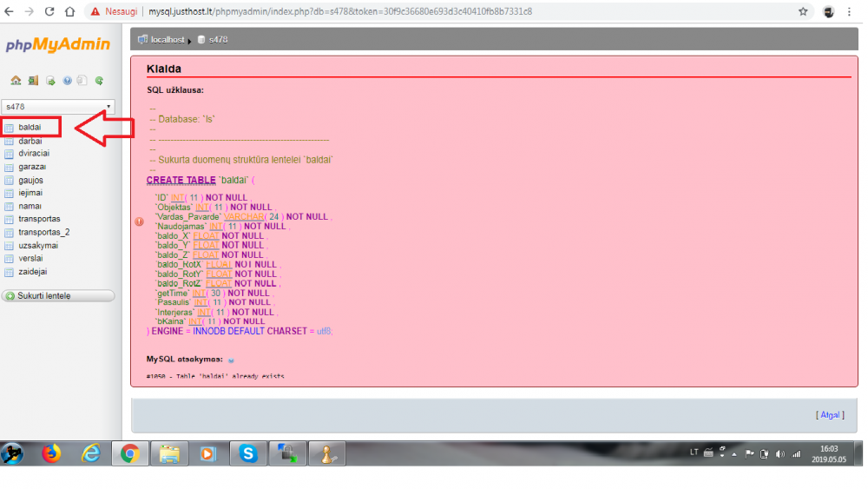Viewport: 868px width, 489px height.
Task: Select the transportas_2 table
Action: pyautogui.click(x=43, y=233)
